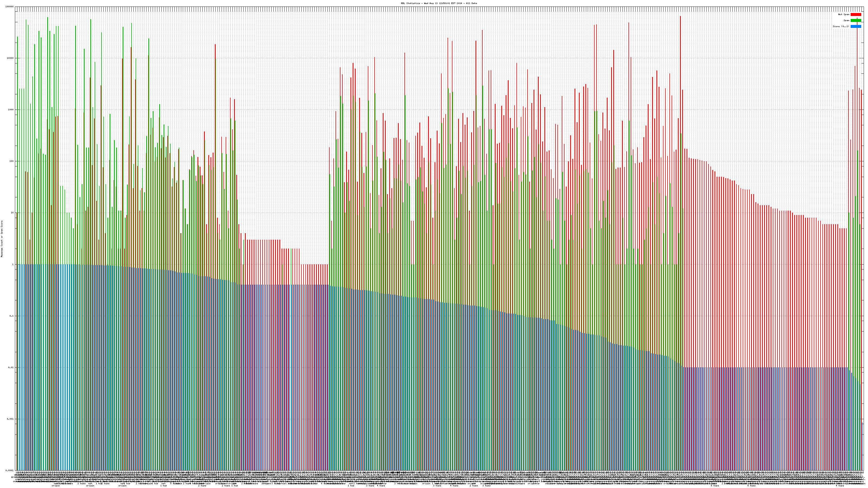The image size is (868, 488).
Task: Click the 1 y-axis tick label
Action: coord(13,264)
